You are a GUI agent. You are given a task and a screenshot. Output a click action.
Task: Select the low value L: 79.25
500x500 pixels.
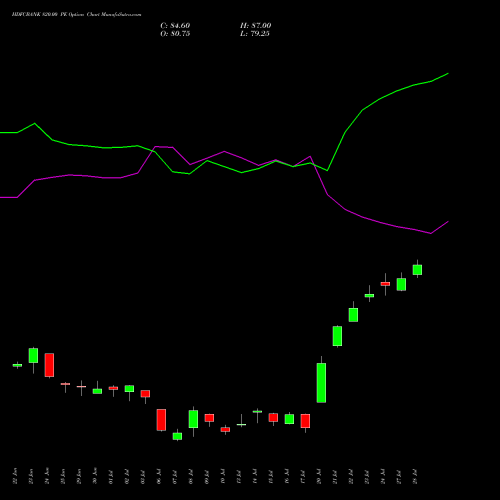tap(255, 34)
